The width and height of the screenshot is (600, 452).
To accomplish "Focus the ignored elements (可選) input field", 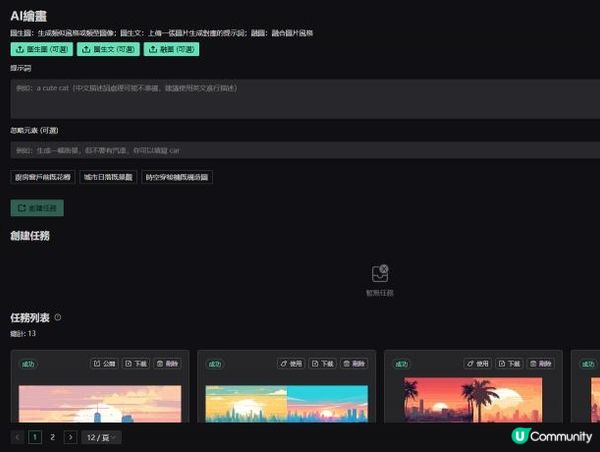I will (x=305, y=150).
